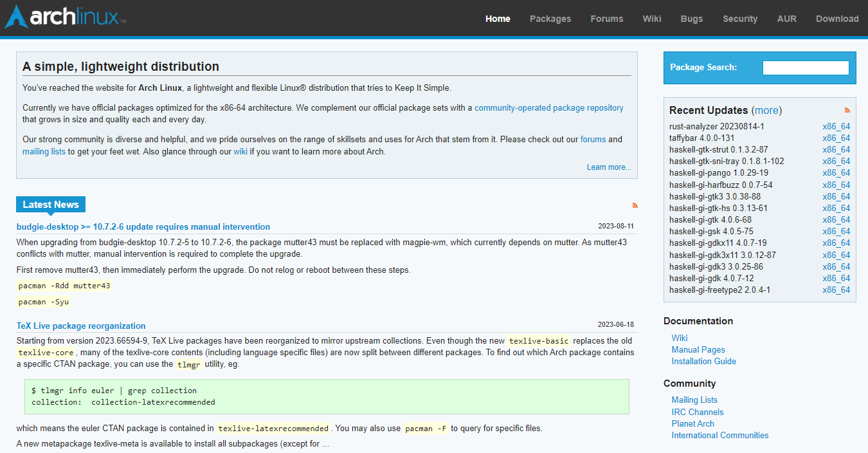Click the 'pacman -Syu' command text
The image size is (868, 453).
tap(44, 302)
